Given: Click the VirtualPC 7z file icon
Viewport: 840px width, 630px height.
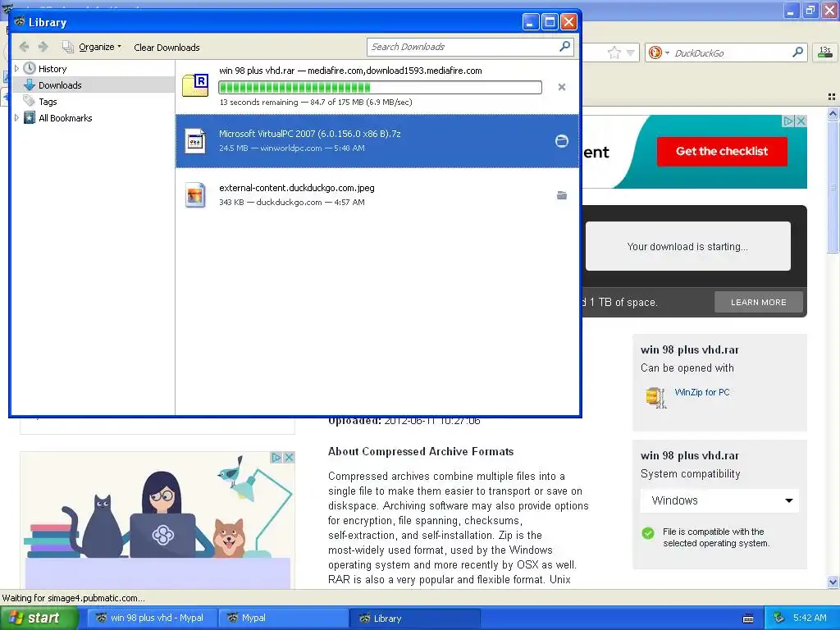Looking at the screenshot, I should click(x=195, y=141).
